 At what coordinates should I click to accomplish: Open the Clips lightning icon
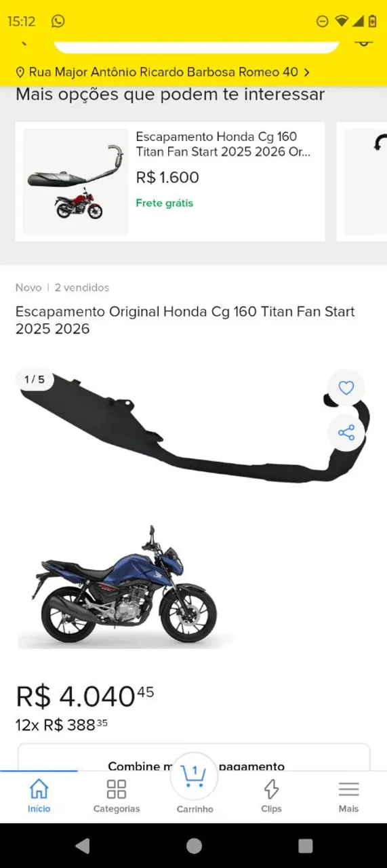(x=271, y=796)
